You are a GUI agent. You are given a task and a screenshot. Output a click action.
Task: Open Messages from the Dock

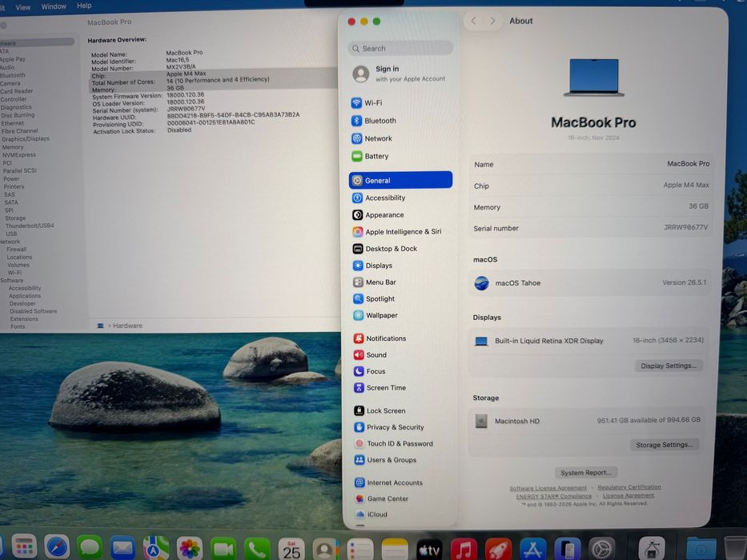[90, 547]
